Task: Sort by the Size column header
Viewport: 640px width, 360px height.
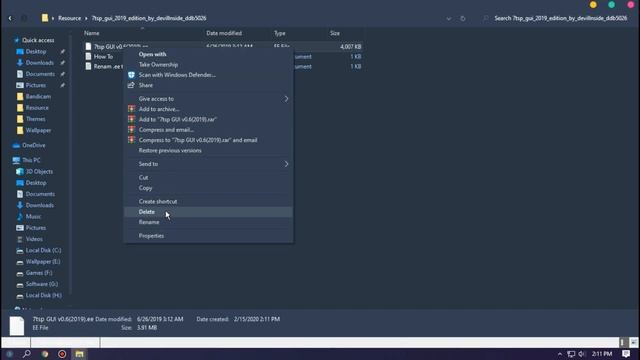Action: (335, 33)
